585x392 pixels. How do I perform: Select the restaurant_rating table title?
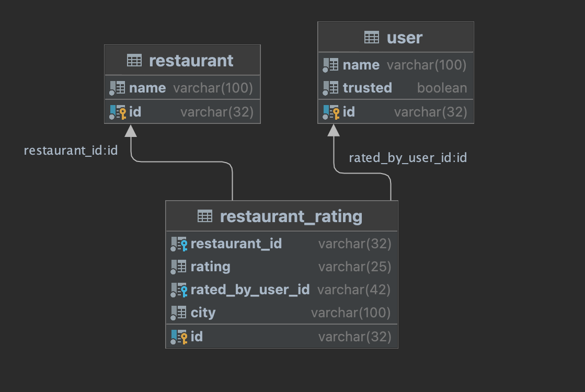click(291, 216)
